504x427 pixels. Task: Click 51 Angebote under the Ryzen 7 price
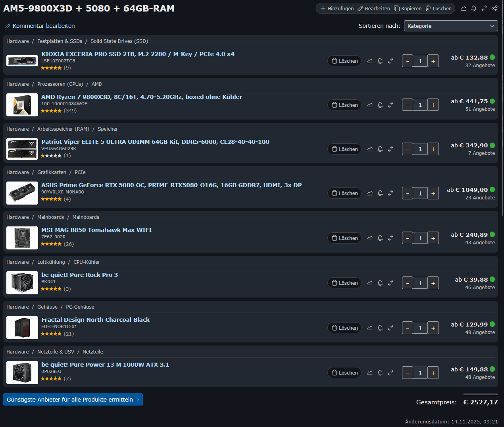pyautogui.click(x=480, y=109)
